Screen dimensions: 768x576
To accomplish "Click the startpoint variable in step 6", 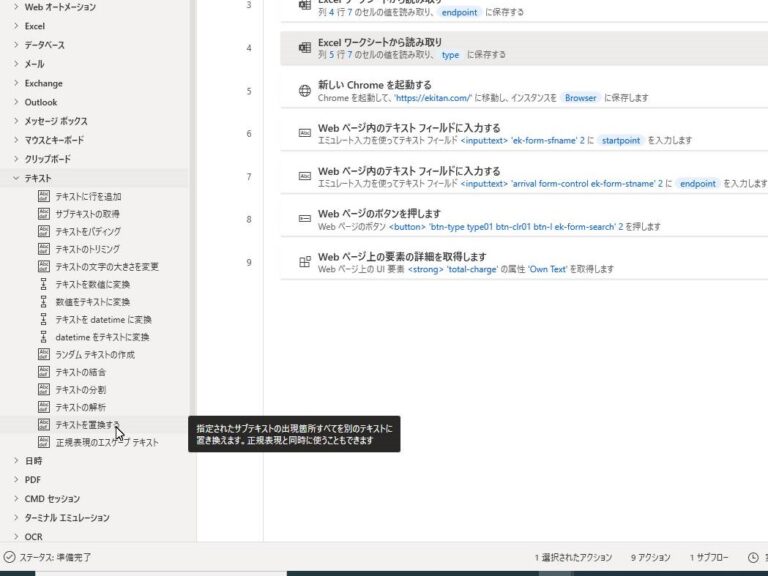I will [621, 141].
